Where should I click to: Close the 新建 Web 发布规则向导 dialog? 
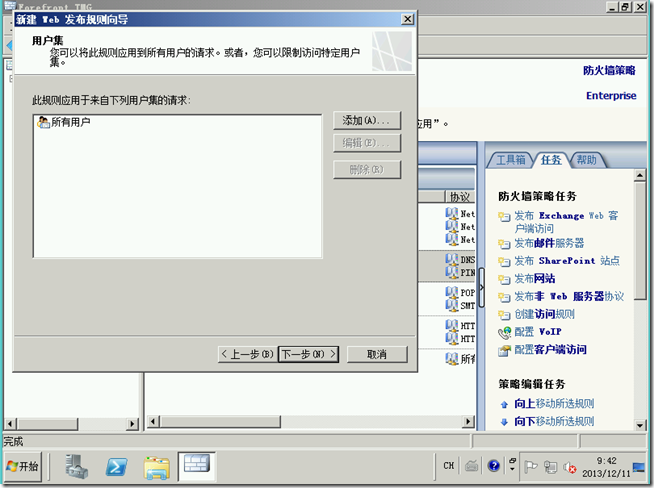coord(407,19)
